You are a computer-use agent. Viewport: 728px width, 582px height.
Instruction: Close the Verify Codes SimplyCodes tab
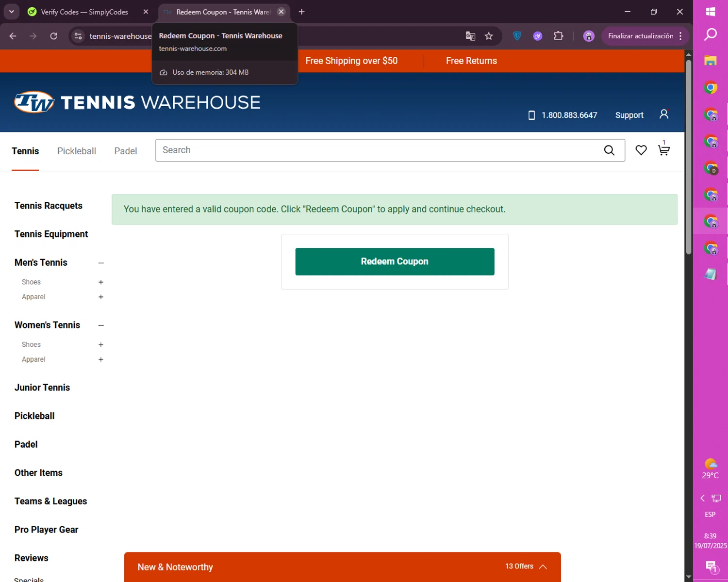pyautogui.click(x=146, y=12)
